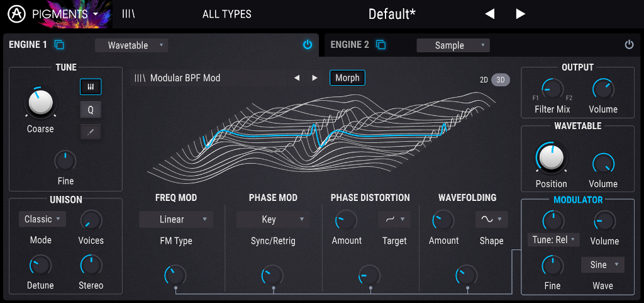Open the wavetable browser icon beside Modular BPF Mod
Image resolution: width=644 pixels, height=303 pixels.
coord(140,78)
